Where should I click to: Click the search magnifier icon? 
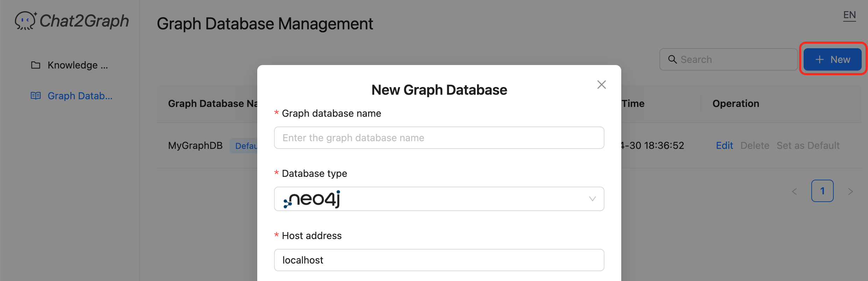coord(672,59)
